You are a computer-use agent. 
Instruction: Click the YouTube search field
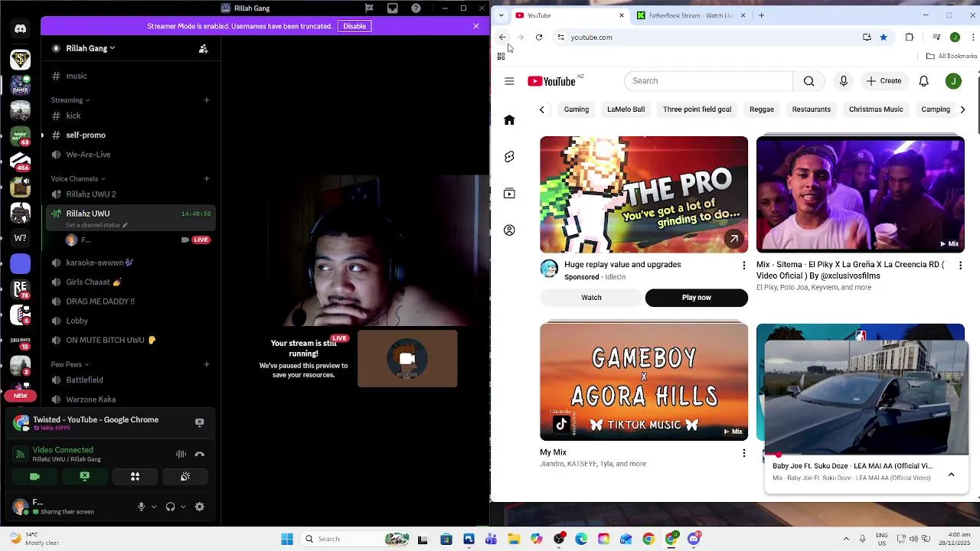point(708,81)
